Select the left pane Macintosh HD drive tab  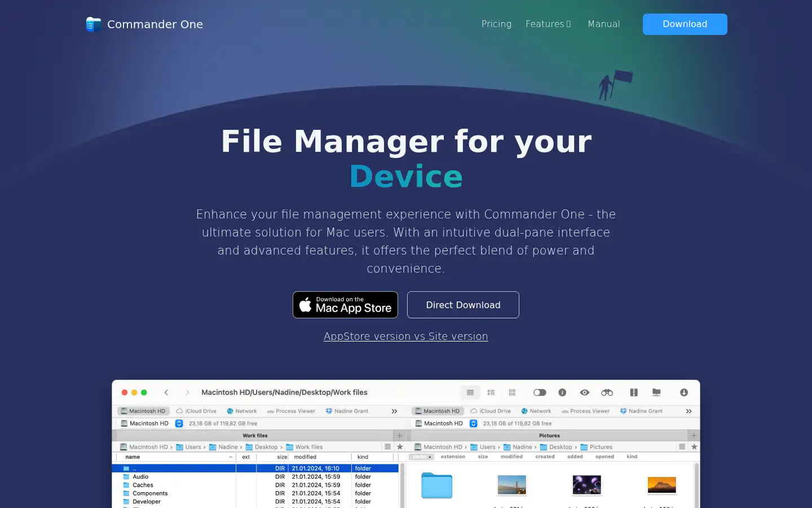tap(143, 411)
